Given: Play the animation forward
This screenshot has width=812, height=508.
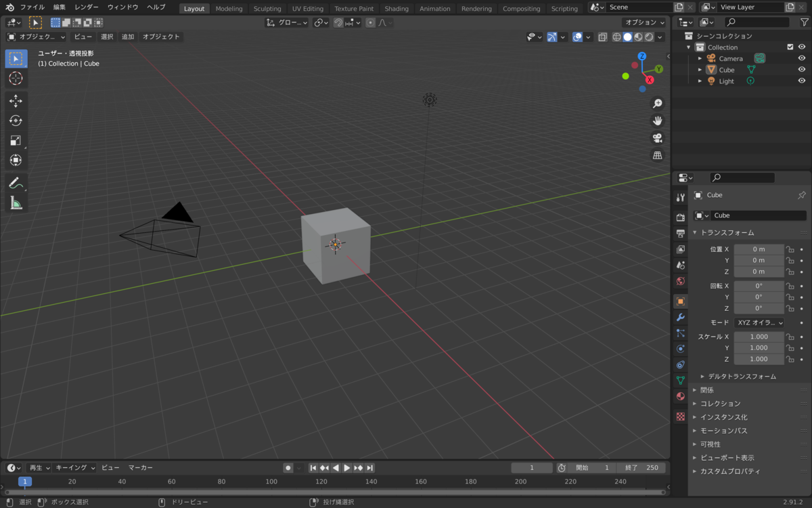Looking at the screenshot, I should point(347,468).
